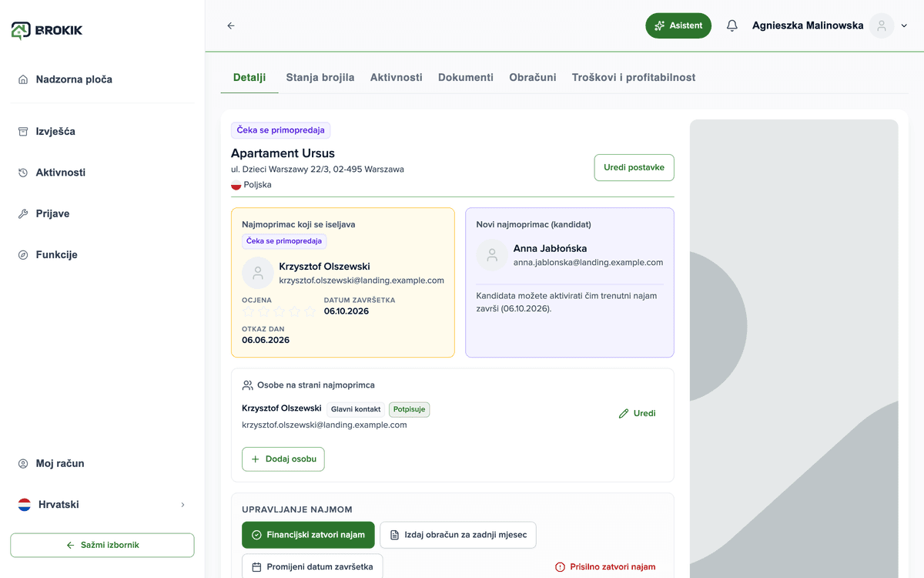Viewport: 924px width, 578px height.
Task: Click the home icon beside Nadzorna ploča
Action: click(23, 79)
